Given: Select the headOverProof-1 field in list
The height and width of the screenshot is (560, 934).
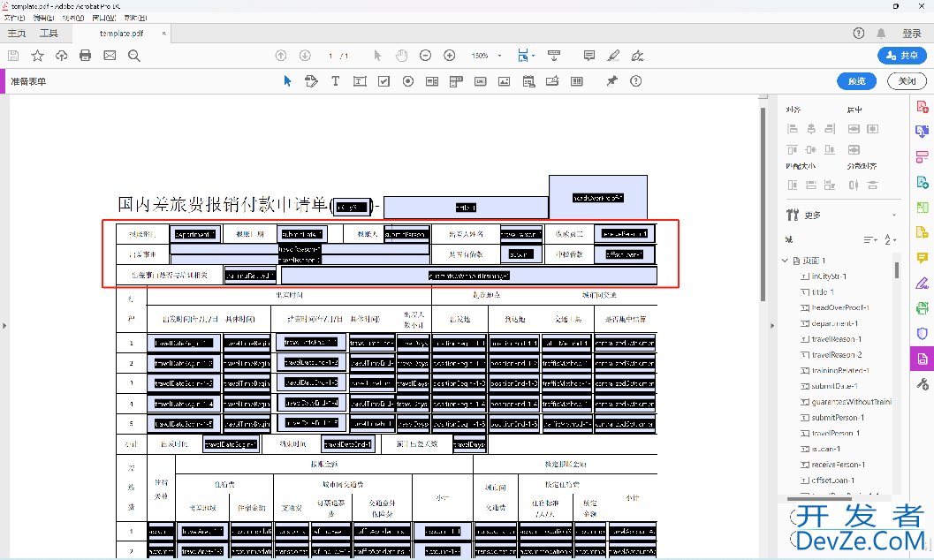Looking at the screenshot, I should pos(839,307).
